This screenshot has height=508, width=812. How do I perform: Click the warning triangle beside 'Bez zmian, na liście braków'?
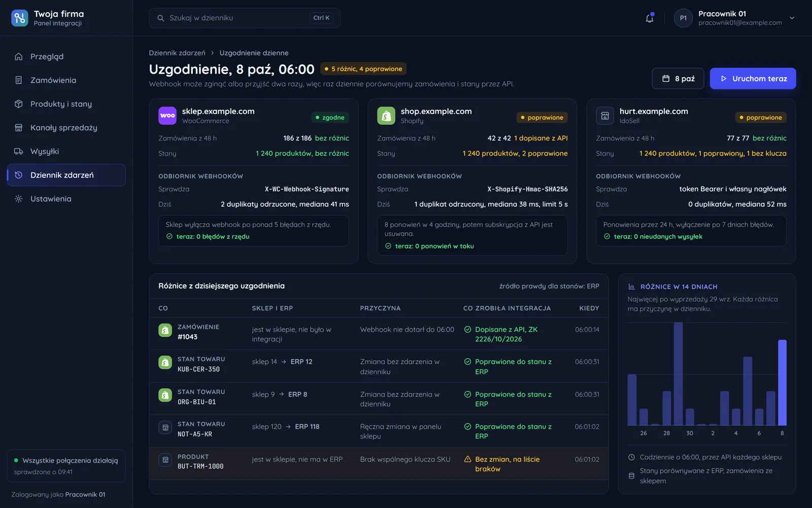tap(468, 459)
